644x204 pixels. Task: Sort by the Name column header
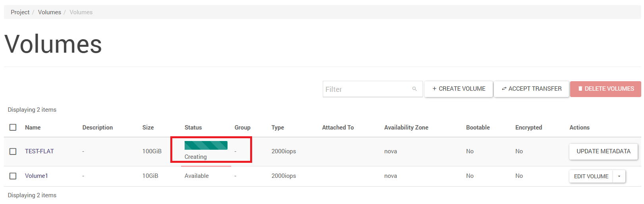33,128
